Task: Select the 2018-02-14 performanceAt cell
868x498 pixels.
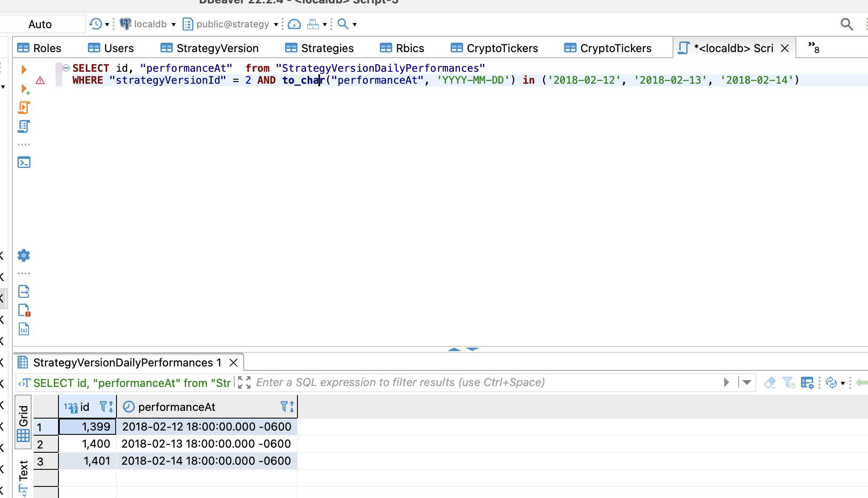Action: point(207,461)
